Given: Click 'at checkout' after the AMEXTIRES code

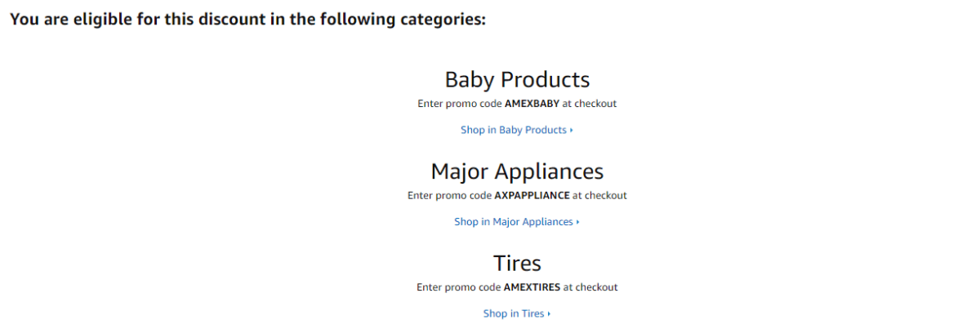Looking at the screenshot, I should point(591,287).
